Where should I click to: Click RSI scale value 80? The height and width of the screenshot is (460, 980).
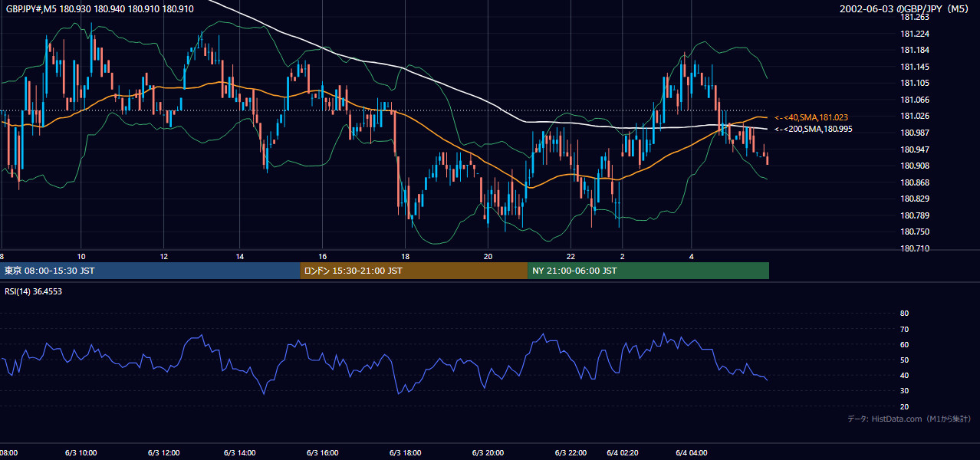click(x=904, y=314)
